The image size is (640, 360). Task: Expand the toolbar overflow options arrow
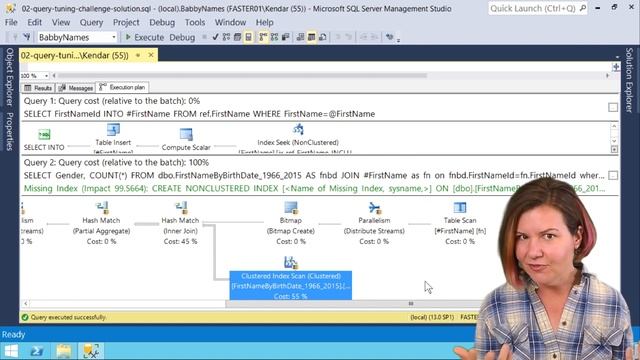tap(398, 40)
